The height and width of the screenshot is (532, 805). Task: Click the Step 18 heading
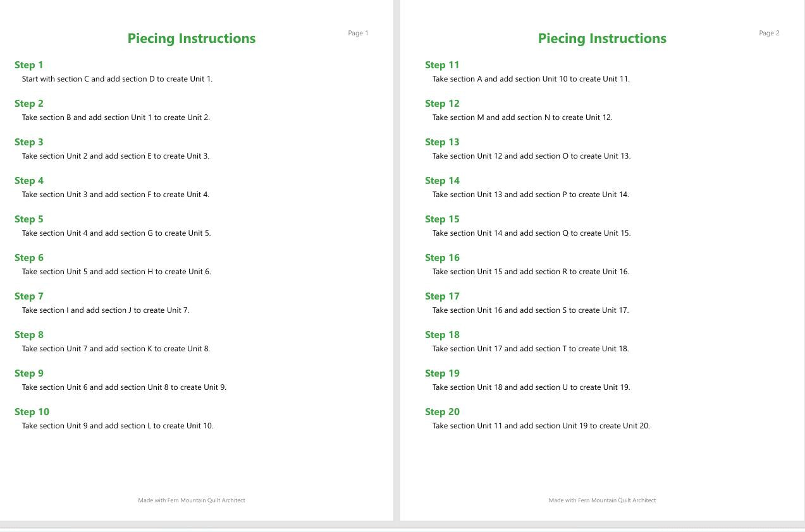442,335
